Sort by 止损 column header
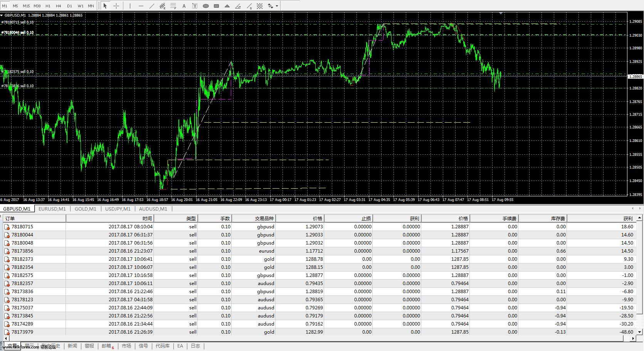 (x=348, y=218)
